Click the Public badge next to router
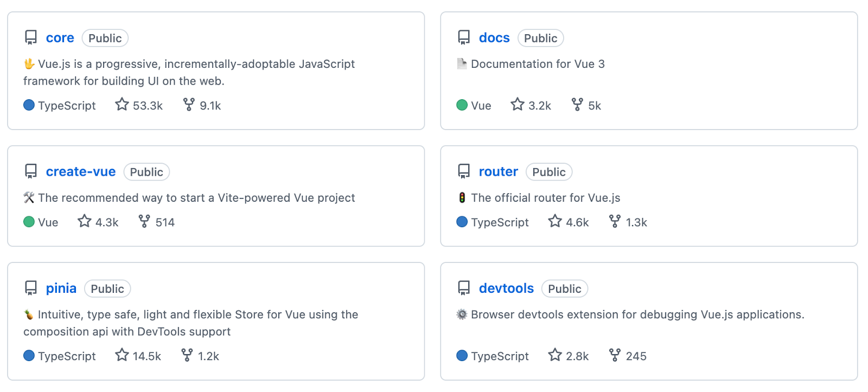868x392 pixels. (x=549, y=172)
